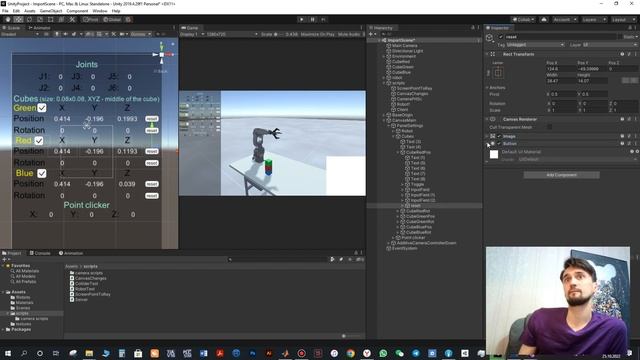This screenshot has width=640, height=360.
Task: Toggle Cull Transparent Mesh checkbox
Action: (x=549, y=127)
